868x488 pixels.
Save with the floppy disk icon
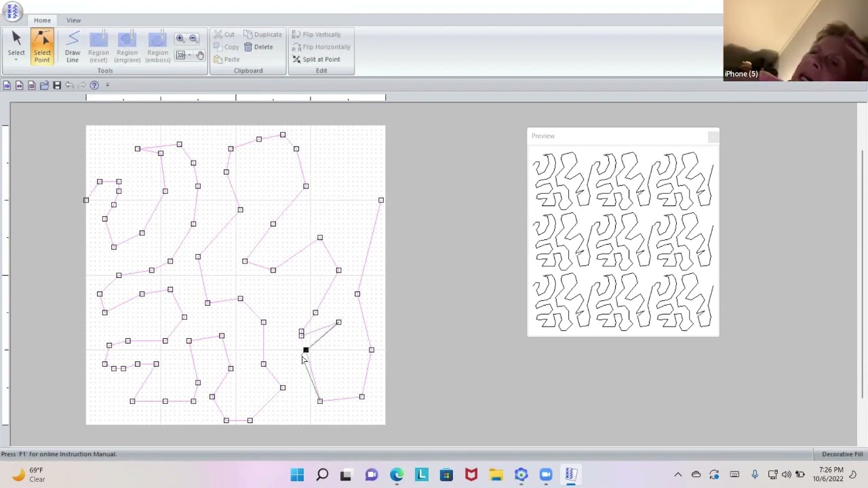point(57,85)
